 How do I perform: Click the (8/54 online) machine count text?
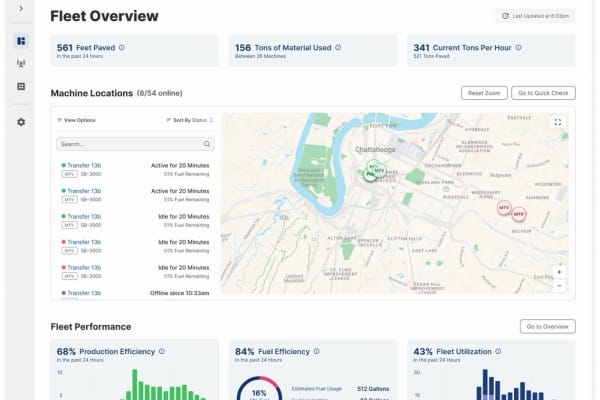click(160, 93)
